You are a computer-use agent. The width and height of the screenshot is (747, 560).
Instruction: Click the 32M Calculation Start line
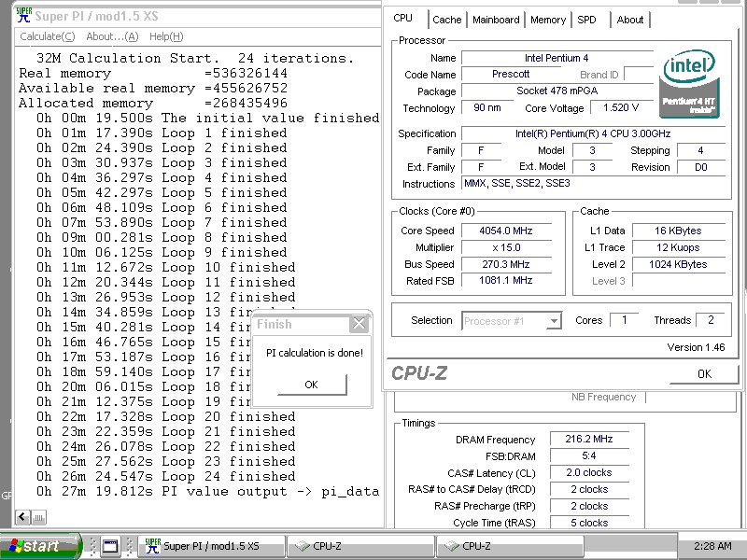(195, 58)
